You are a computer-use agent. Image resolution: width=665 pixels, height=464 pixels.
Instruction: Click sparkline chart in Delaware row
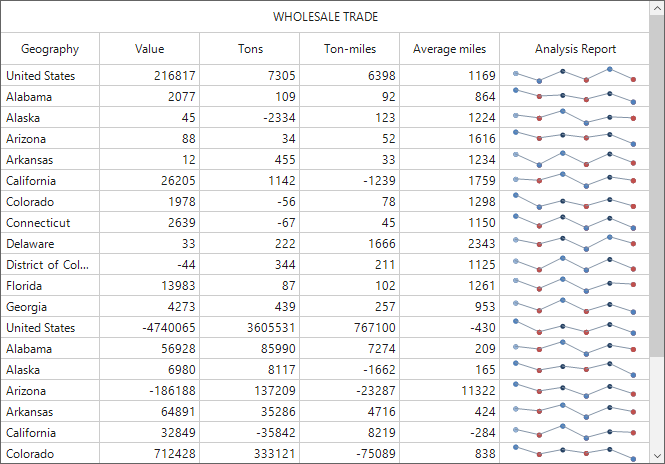[x=575, y=243]
